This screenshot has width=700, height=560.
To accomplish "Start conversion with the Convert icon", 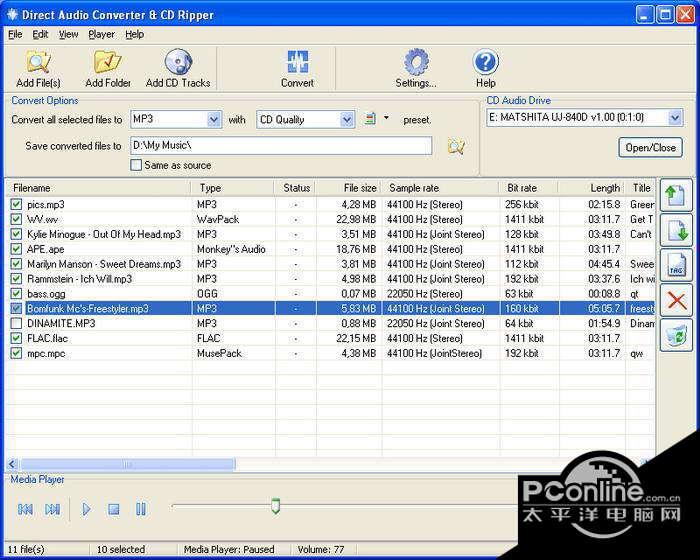I will tap(297, 62).
